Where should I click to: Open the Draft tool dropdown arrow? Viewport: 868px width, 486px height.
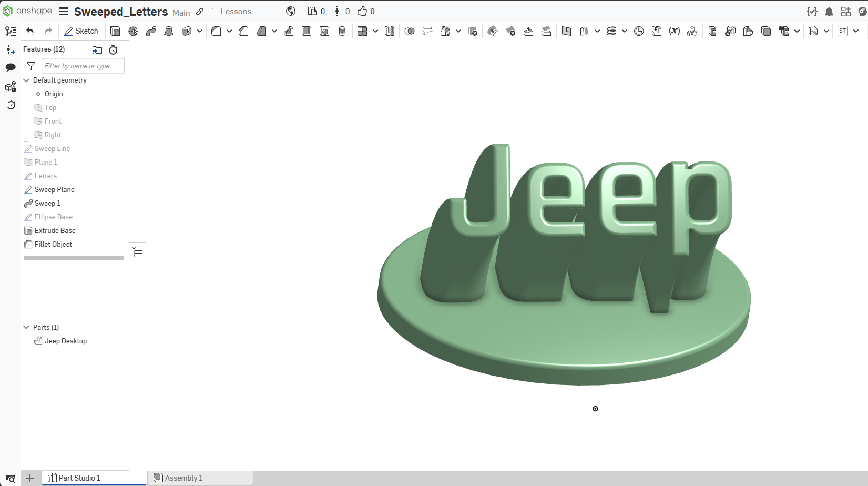(274, 31)
